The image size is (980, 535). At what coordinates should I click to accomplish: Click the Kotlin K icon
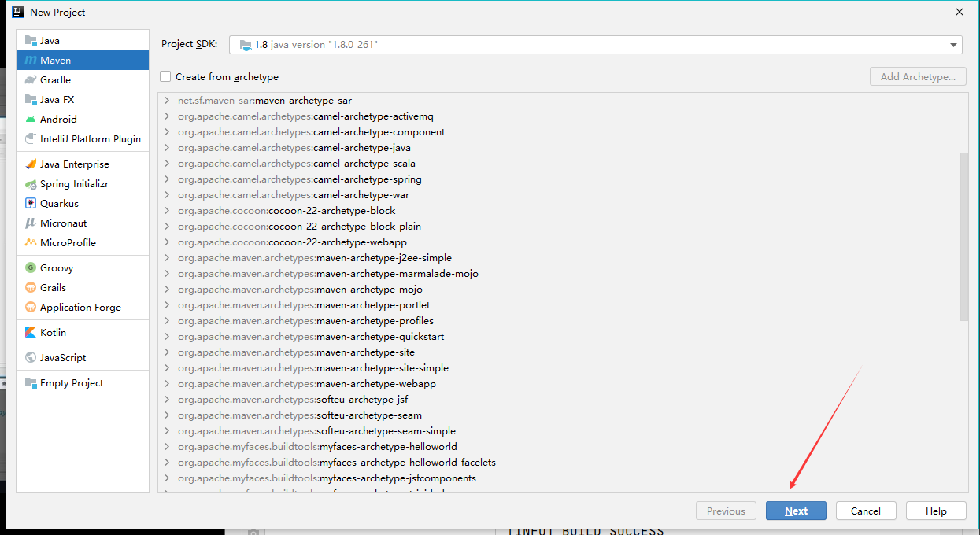[31, 332]
